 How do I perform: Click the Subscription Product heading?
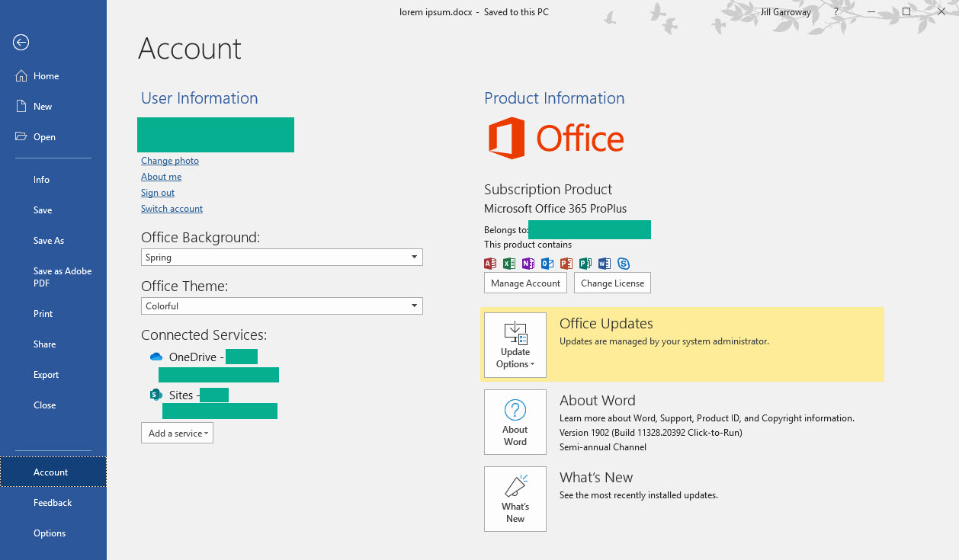coord(548,190)
